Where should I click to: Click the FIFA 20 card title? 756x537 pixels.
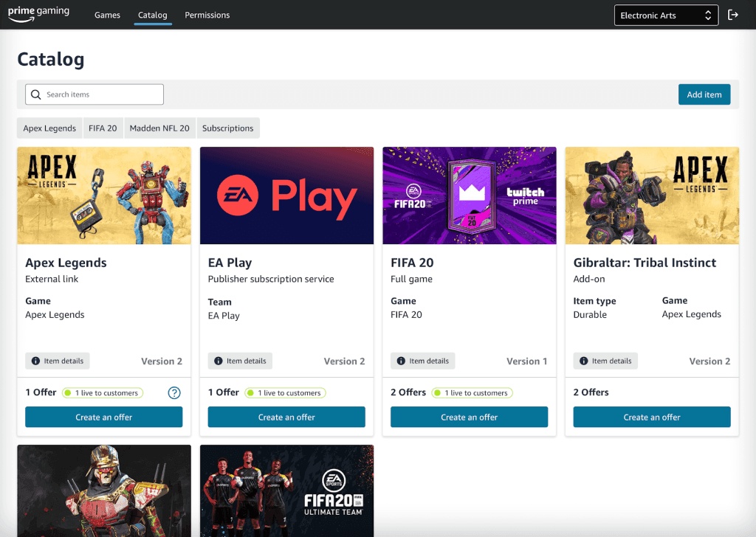click(x=412, y=263)
